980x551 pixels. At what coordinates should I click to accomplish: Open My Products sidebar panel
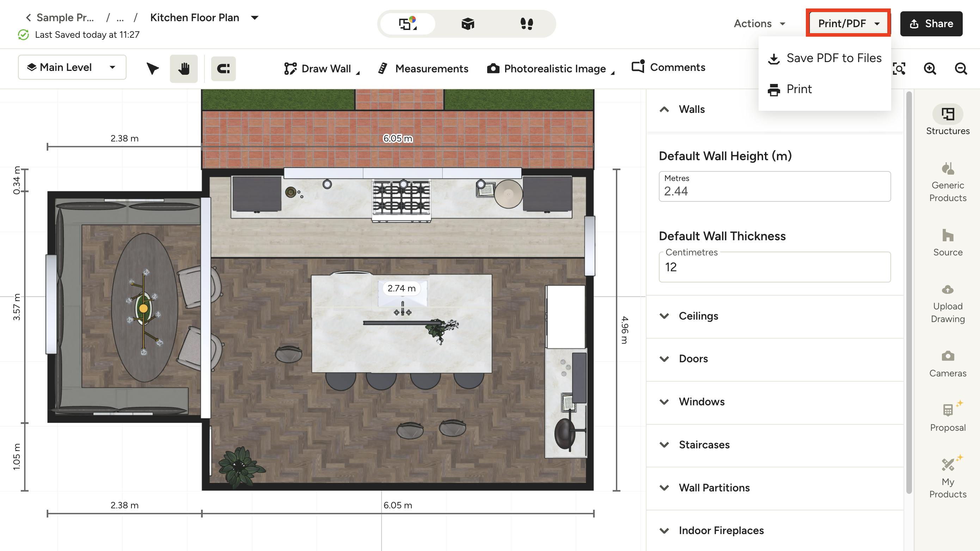click(x=948, y=476)
